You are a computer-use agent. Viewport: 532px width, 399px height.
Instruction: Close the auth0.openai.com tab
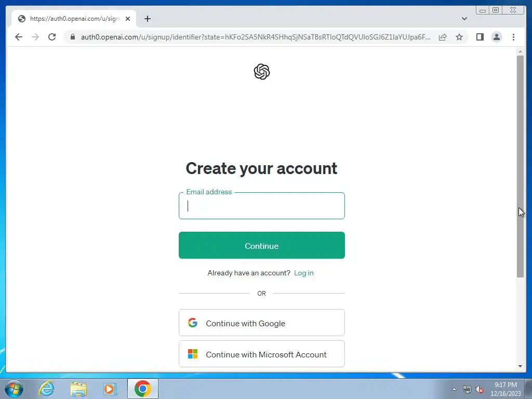[128, 19]
